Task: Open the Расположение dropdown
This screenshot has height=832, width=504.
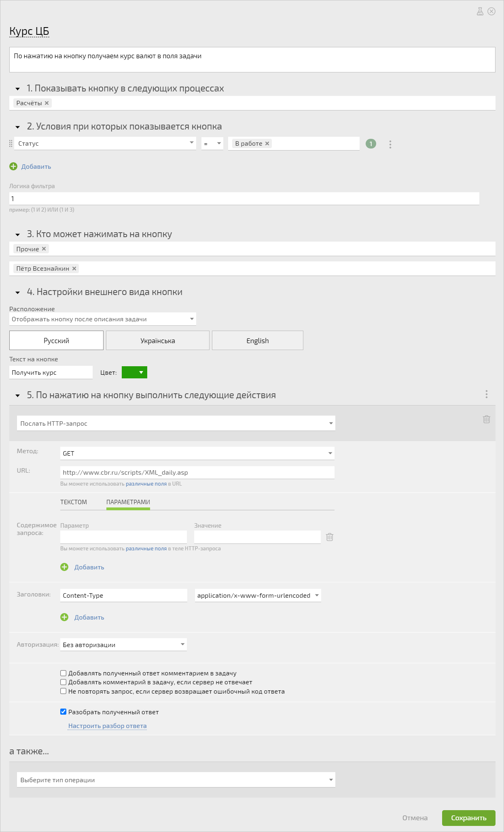Action: 103,319
